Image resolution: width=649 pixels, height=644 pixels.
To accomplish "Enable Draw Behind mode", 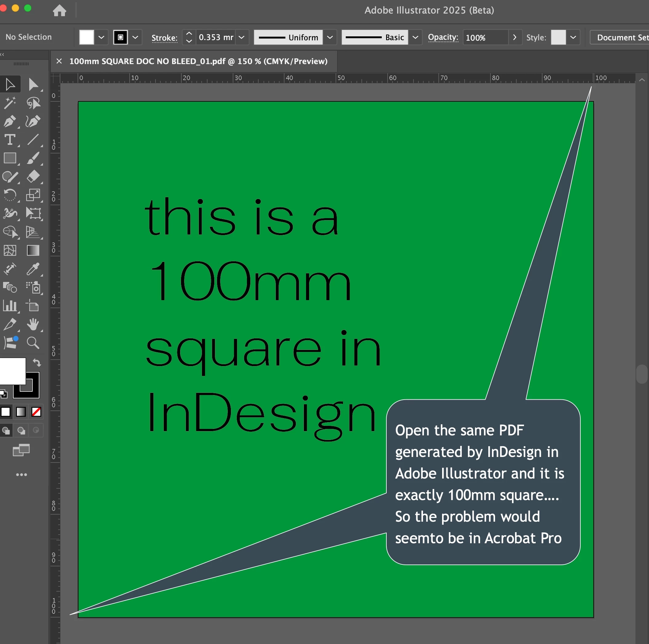I will coord(21,430).
